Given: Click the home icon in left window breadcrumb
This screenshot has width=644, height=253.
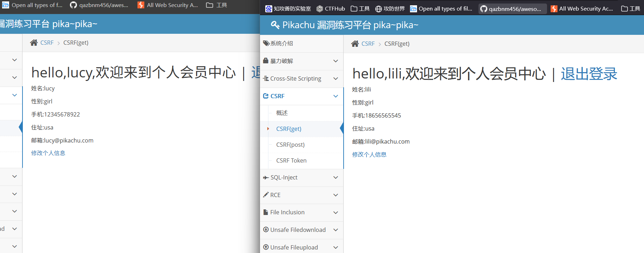Looking at the screenshot, I should point(34,43).
